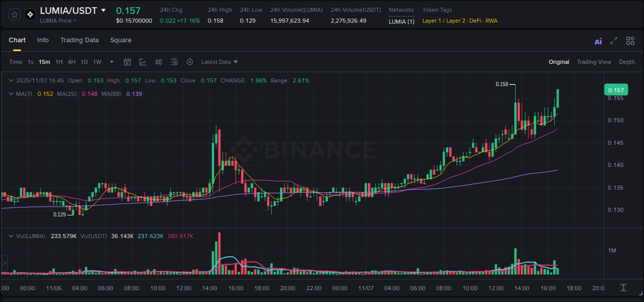Launch the Binance Ai analysis tool
Screen dimensions: 644x302
(x=598, y=41)
